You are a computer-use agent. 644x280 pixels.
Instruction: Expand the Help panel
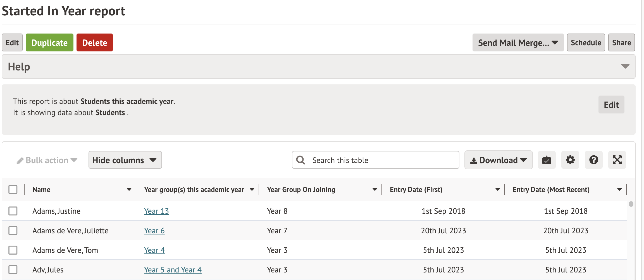[x=625, y=67]
